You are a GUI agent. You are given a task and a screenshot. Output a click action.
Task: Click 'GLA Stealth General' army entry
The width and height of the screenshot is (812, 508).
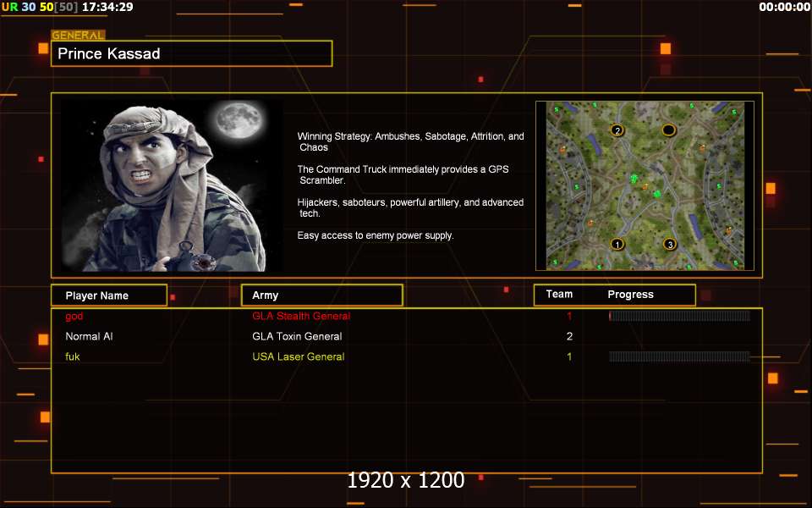click(301, 316)
